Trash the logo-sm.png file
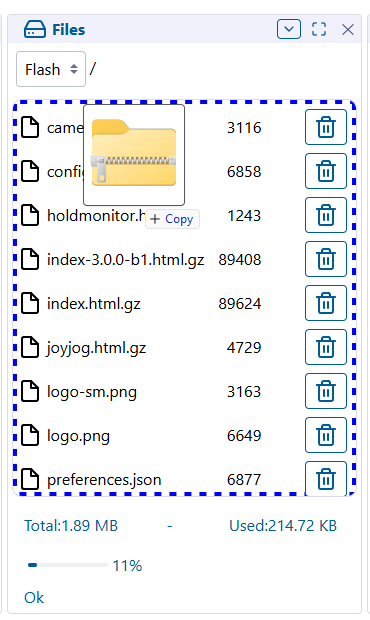The height and width of the screenshot is (620, 370). point(326,391)
